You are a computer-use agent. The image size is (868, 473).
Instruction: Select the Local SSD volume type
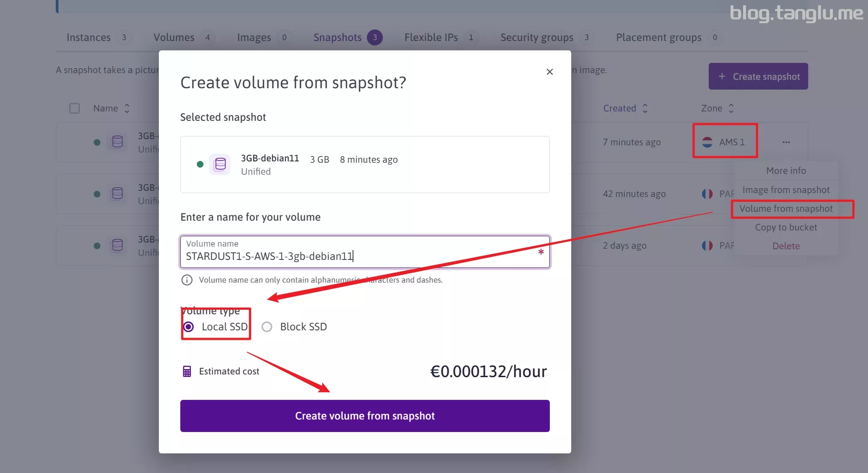(189, 327)
